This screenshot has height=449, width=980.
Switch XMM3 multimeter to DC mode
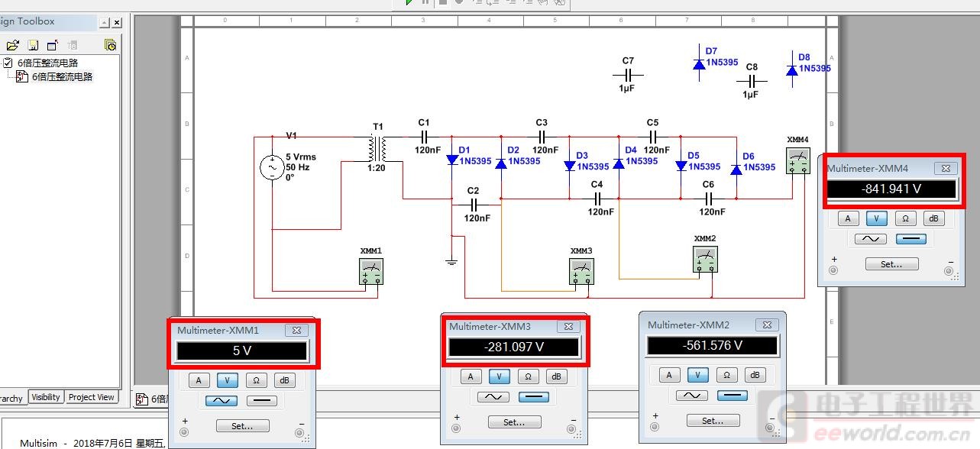[533, 397]
